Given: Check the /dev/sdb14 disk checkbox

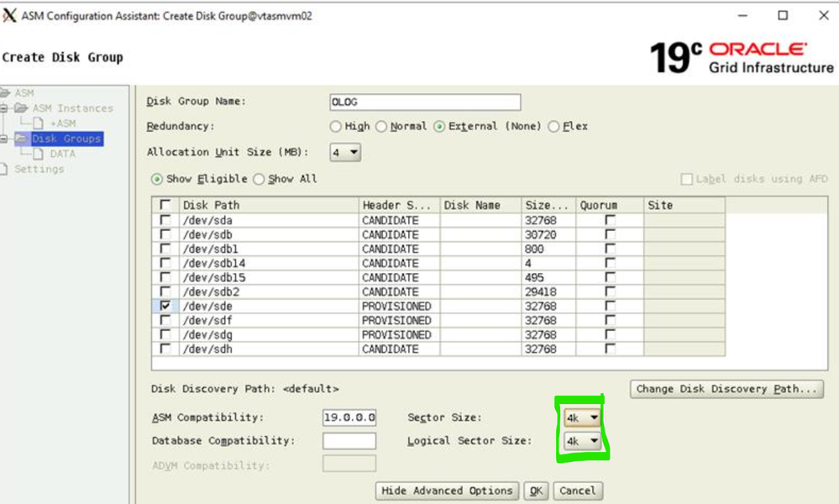Looking at the screenshot, I should (165, 263).
